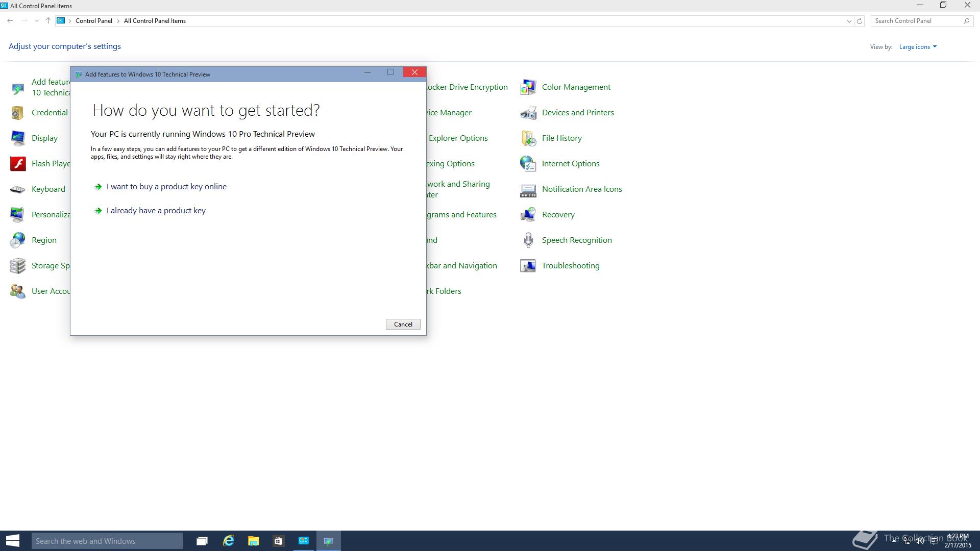Choose I want to buy a product key online
The image size is (980, 551).
[x=166, y=187]
